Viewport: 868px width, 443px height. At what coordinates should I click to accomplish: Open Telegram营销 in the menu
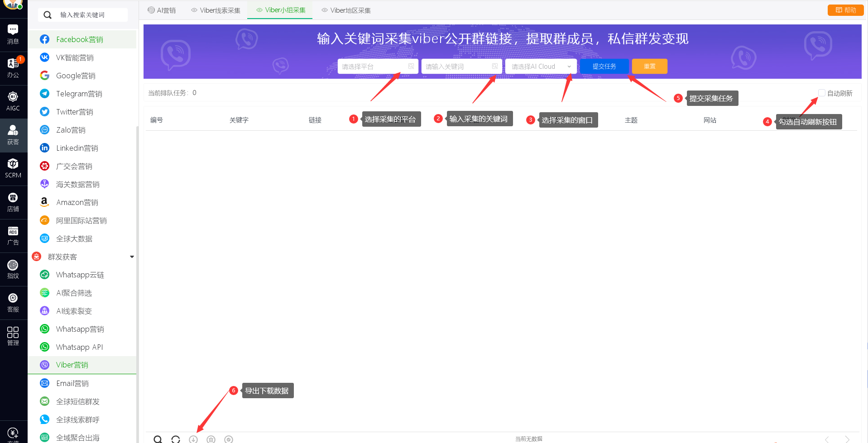point(82,94)
